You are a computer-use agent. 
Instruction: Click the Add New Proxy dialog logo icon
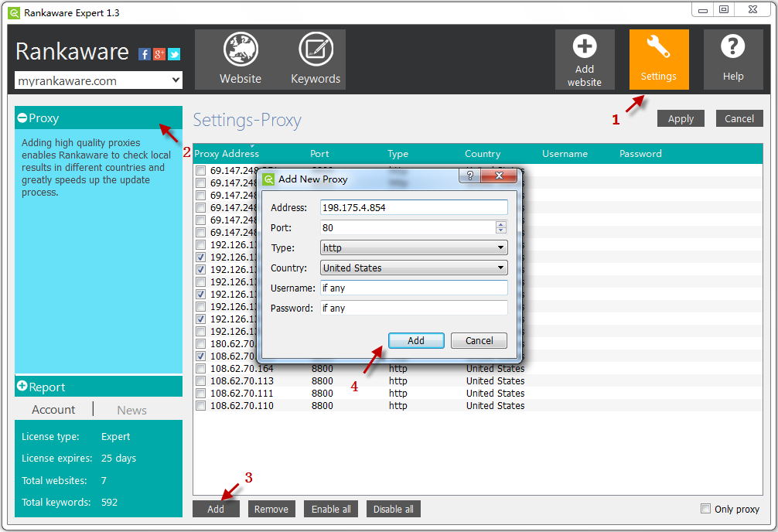(268, 179)
